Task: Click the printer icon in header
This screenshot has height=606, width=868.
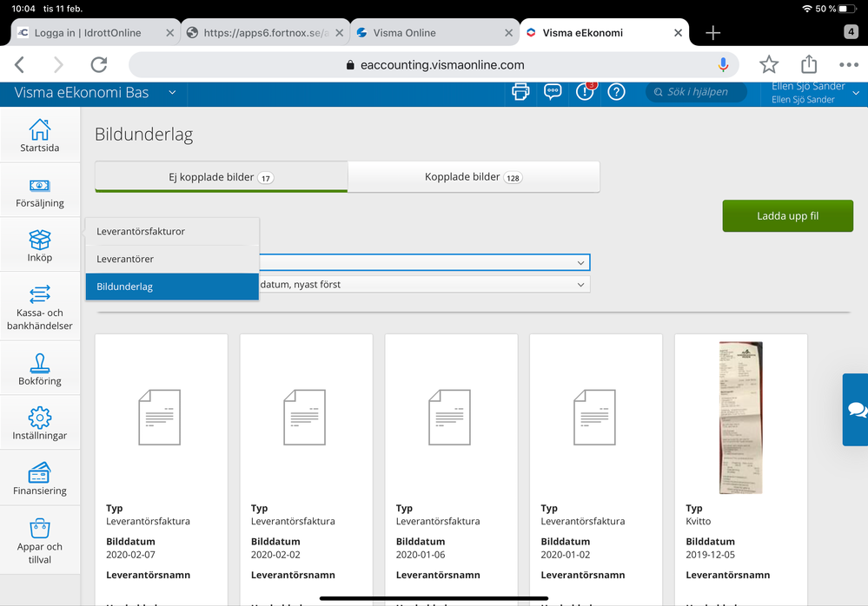Action: [x=520, y=92]
